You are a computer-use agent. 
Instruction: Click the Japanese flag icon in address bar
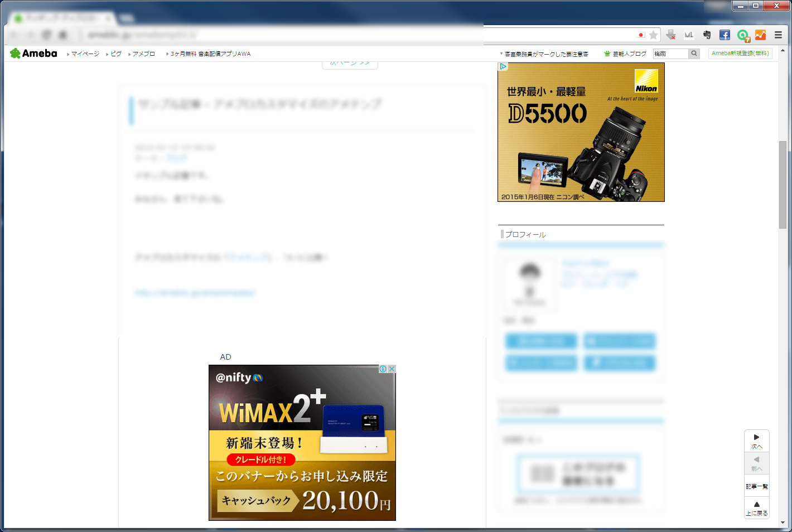[641, 35]
